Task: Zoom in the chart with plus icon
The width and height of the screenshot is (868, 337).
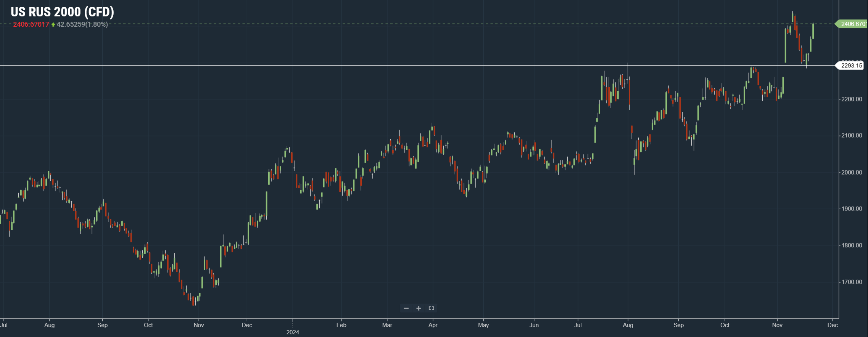Action: click(x=419, y=308)
